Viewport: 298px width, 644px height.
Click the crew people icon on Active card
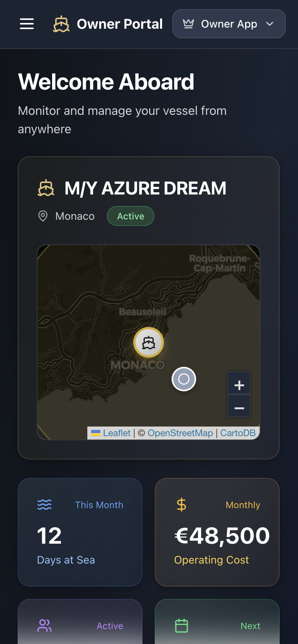point(44,626)
